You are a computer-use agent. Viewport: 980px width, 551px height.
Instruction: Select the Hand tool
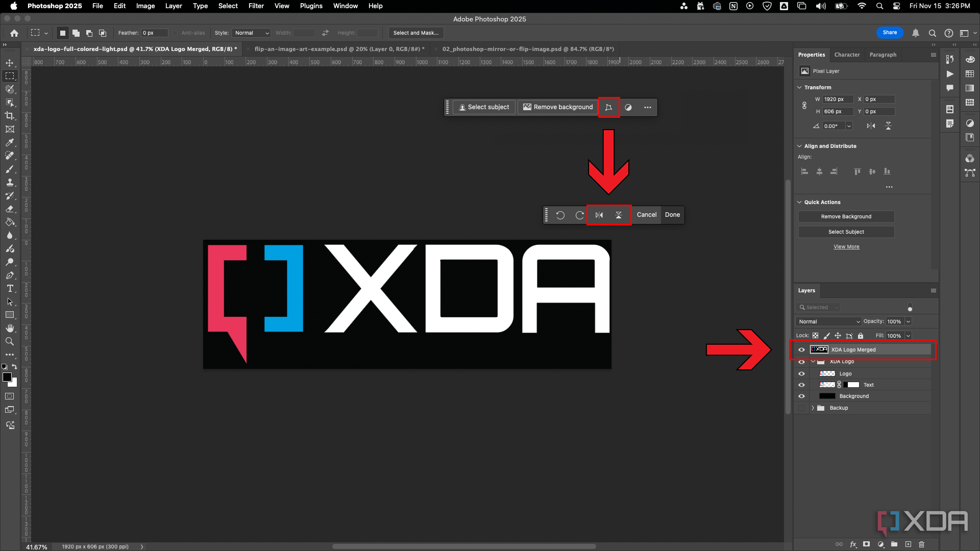[x=10, y=328]
